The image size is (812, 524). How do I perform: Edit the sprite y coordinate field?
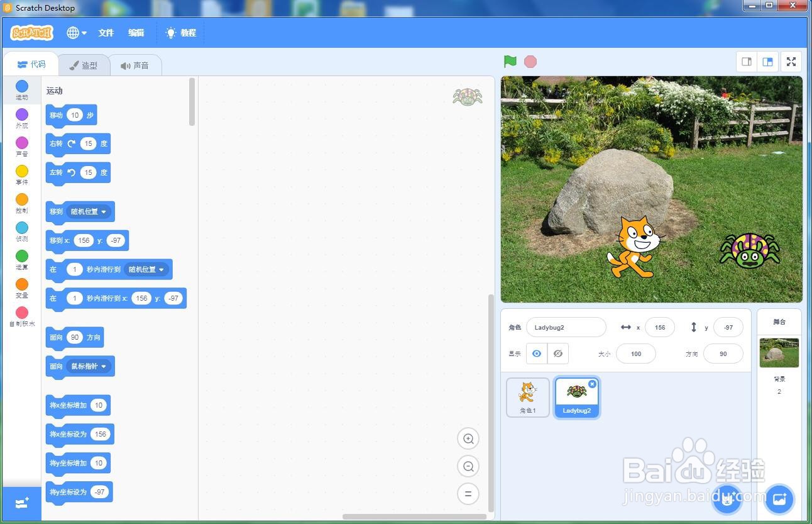pyautogui.click(x=728, y=327)
